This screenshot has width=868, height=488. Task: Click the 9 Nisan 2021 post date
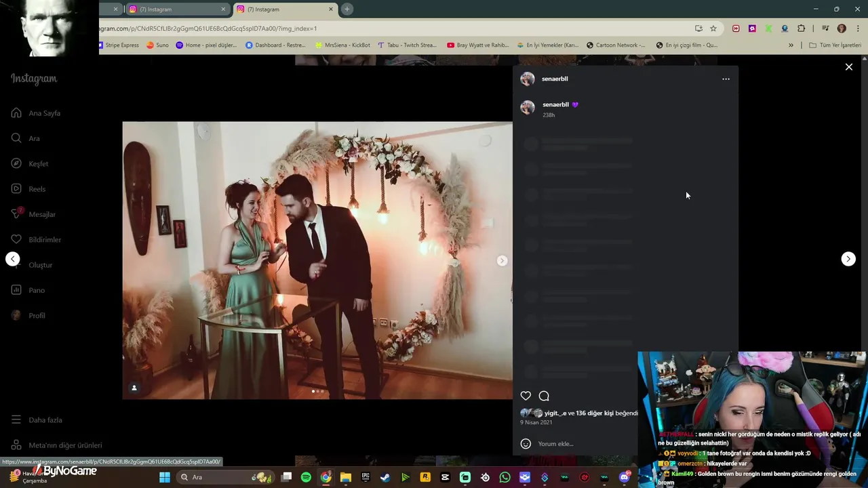[x=536, y=422]
